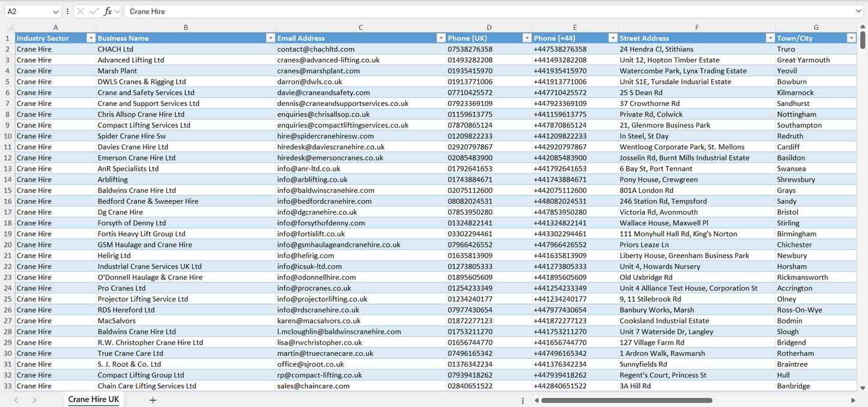868x407 pixels.
Task: Click the formula bar enter checkmark icon
Action: pyautogui.click(x=94, y=11)
